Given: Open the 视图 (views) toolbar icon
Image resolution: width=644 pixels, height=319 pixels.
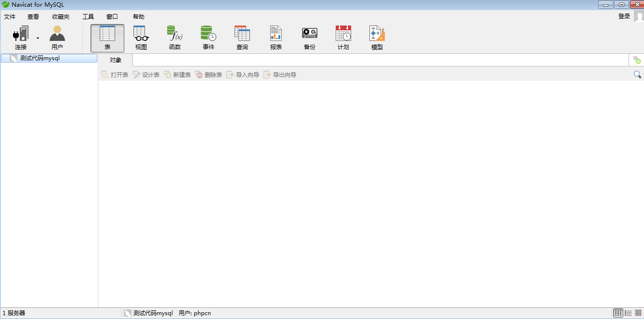Looking at the screenshot, I should [x=141, y=37].
